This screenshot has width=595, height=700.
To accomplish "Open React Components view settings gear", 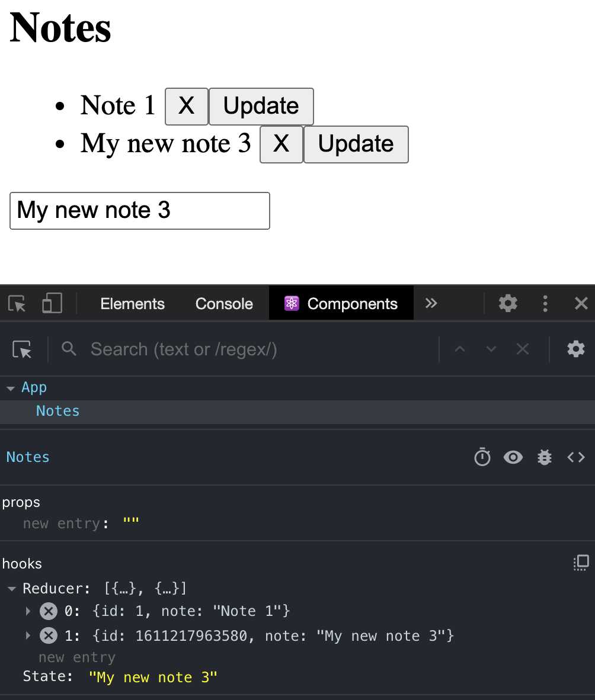I will click(576, 349).
